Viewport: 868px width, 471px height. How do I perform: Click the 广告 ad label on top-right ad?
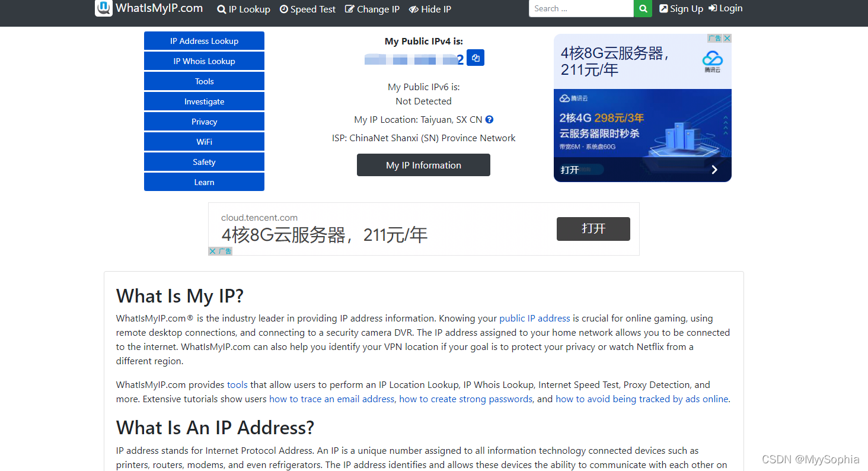714,38
